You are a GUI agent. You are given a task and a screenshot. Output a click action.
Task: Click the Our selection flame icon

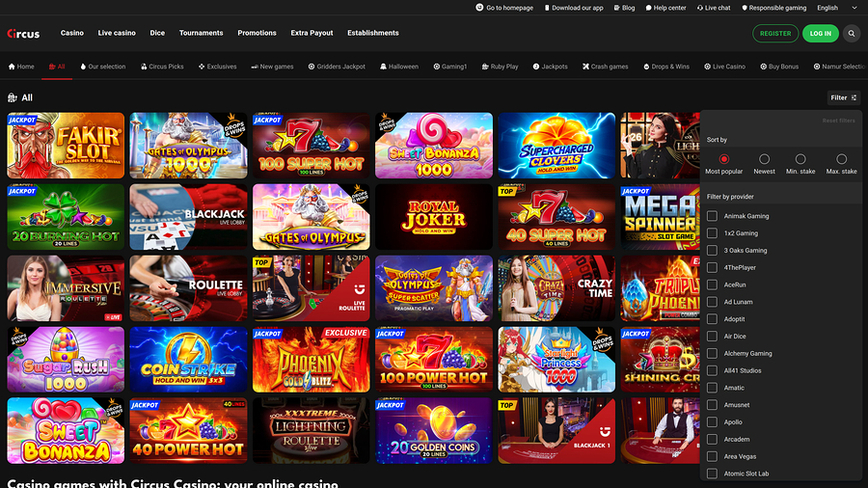coord(83,67)
